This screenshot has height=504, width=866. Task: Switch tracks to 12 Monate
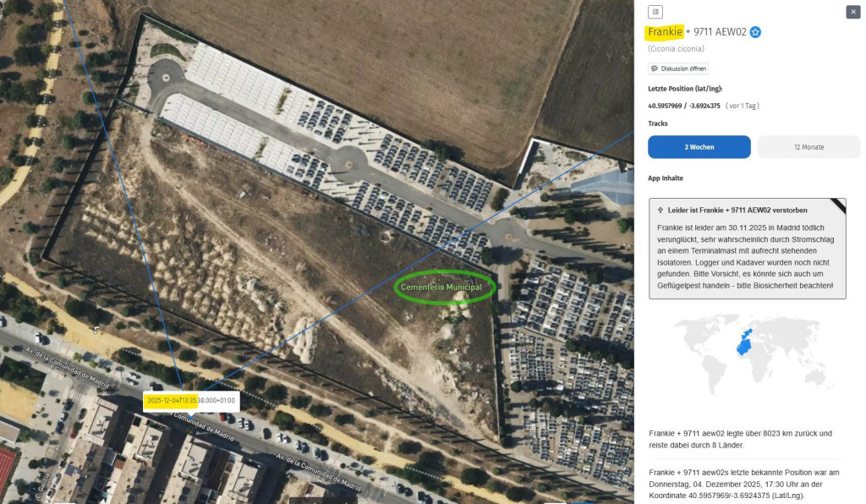(x=808, y=147)
